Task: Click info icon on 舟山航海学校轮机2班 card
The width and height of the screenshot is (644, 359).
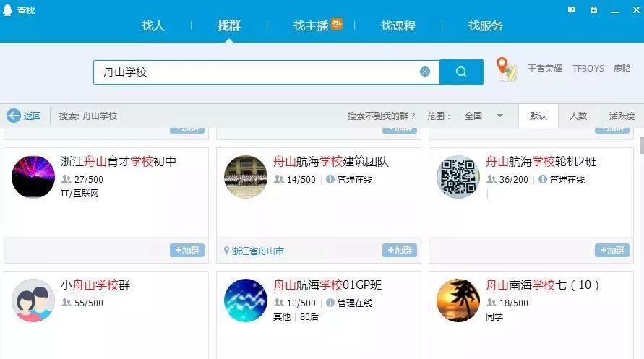Action: (x=543, y=179)
